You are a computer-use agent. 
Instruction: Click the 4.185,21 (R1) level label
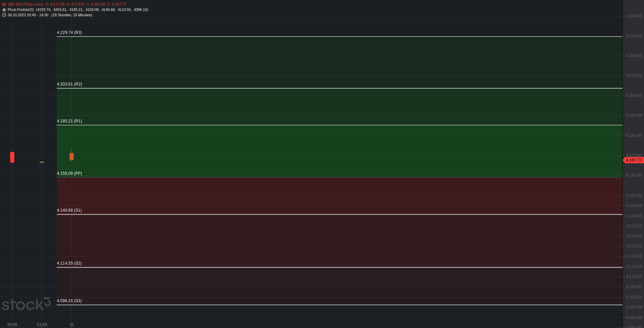[x=69, y=121]
